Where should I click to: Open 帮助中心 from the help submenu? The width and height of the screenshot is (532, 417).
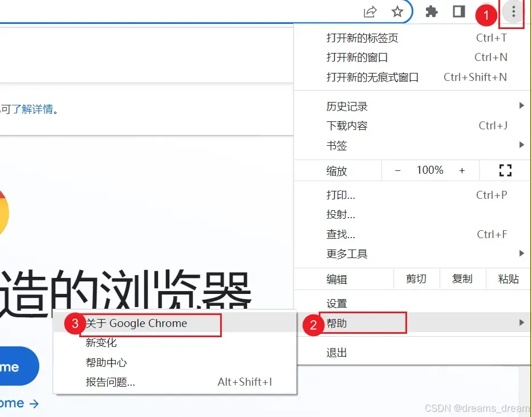click(175, 362)
